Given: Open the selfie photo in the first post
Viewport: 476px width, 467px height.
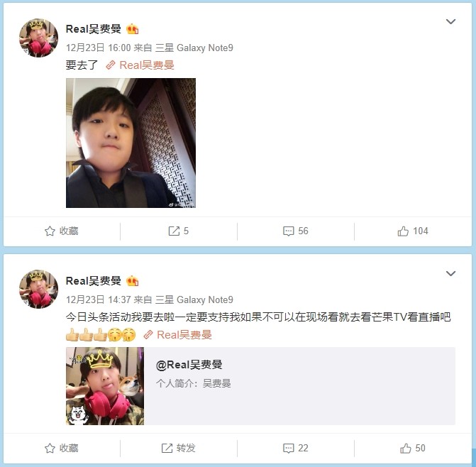Looking at the screenshot, I should click(131, 143).
